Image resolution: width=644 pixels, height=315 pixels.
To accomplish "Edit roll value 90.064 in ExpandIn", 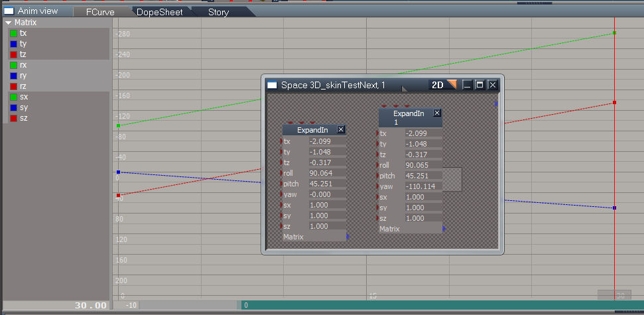I will [x=328, y=173].
